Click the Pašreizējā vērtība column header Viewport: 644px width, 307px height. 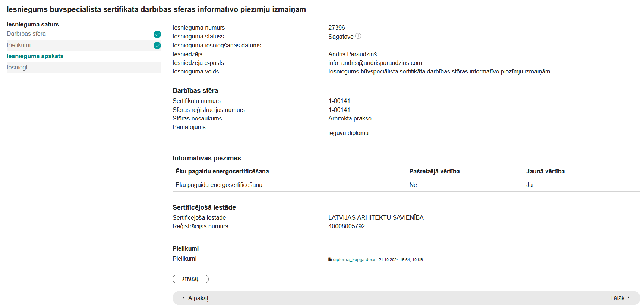[434, 172]
